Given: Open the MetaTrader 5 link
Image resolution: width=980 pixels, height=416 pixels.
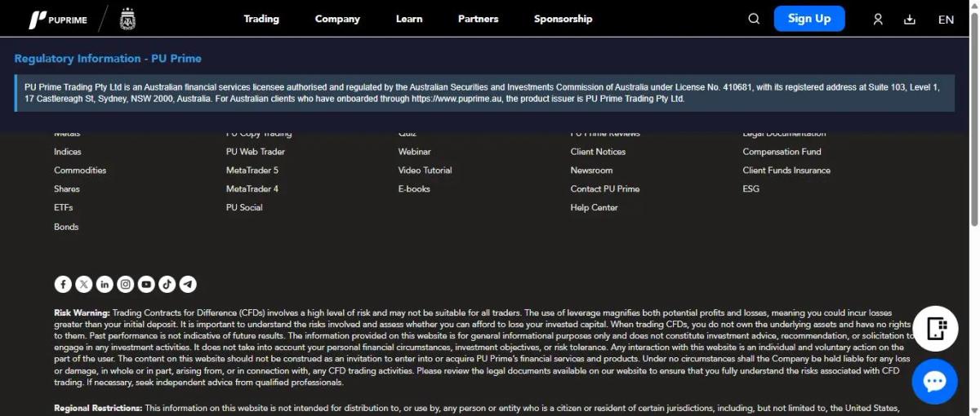Looking at the screenshot, I should point(252,170).
